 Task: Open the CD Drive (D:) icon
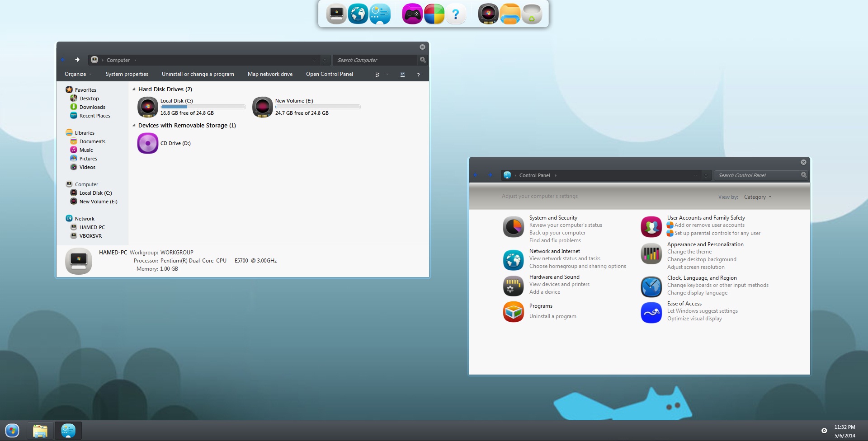(x=148, y=143)
